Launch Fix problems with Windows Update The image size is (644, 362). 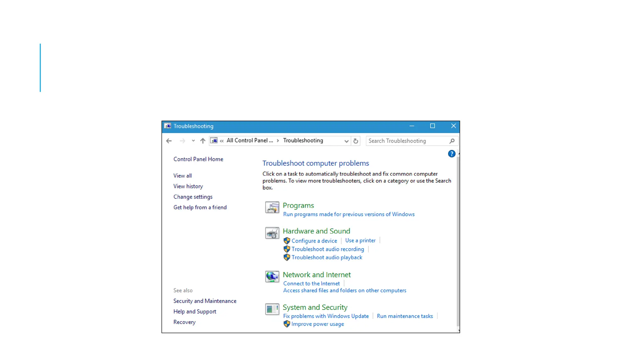click(326, 316)
